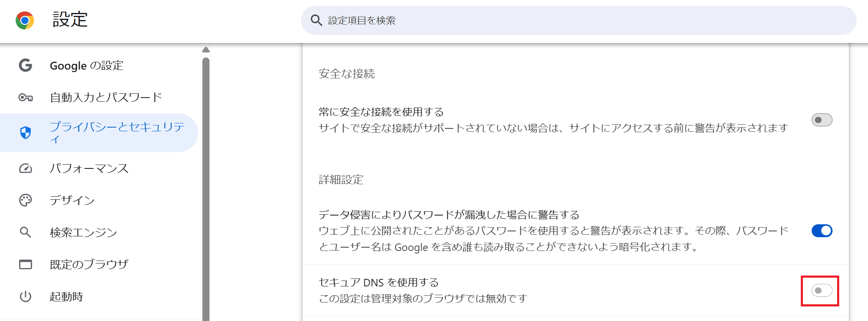The width and height of the screenshot is (868, 321).
Task: Click the magnifier icon in search bar
Action: tap(316, 20)
